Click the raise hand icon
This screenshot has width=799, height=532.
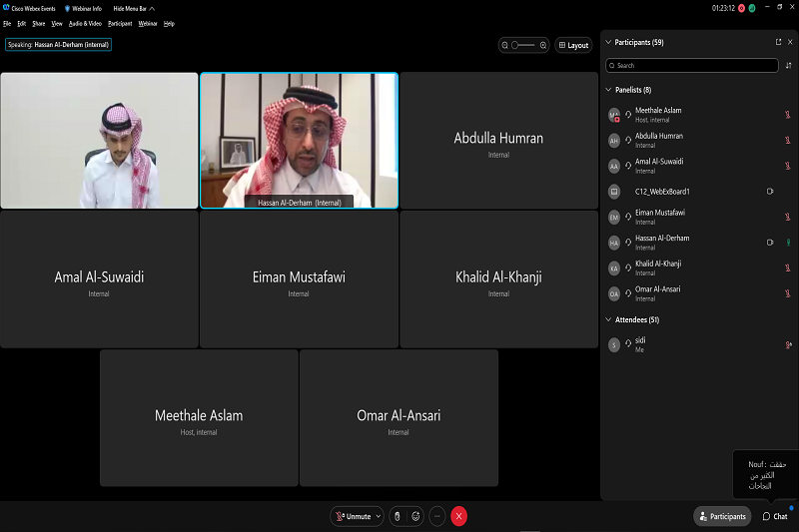(398, 516)
